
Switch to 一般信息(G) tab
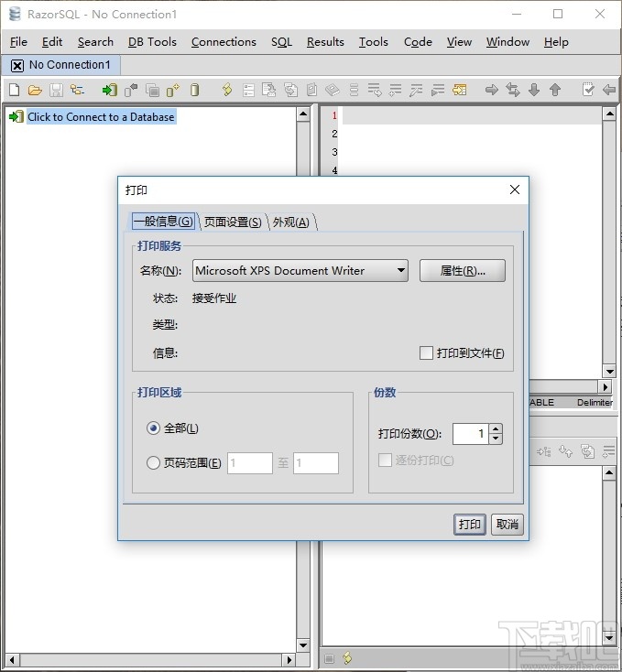(163, 222)
